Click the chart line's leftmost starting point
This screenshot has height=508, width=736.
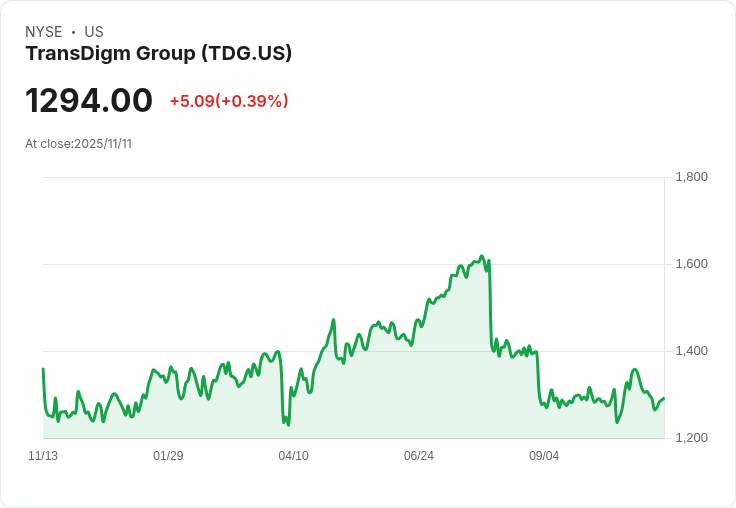(x=43, y=369)
